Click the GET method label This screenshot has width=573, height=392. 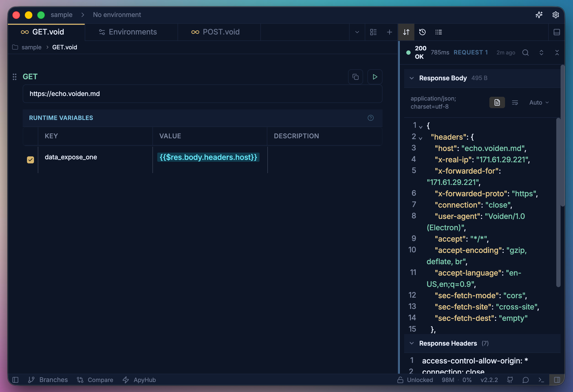point(30,77)
